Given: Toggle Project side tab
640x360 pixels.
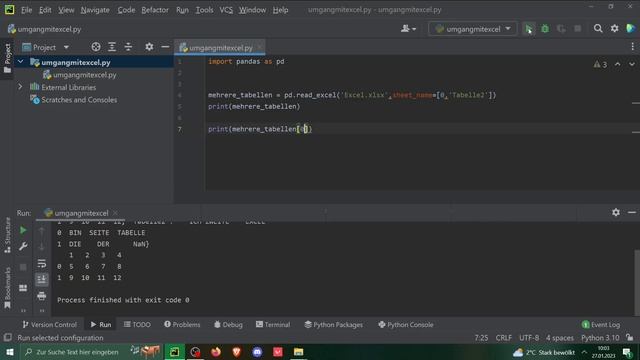Looking at the screenshot, I should (7, 58).
